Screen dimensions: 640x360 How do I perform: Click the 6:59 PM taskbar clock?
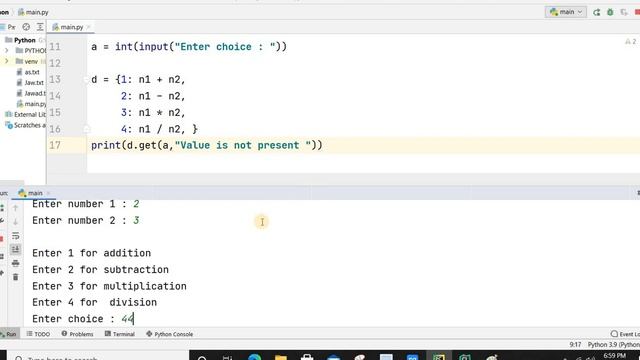[614, 356]
